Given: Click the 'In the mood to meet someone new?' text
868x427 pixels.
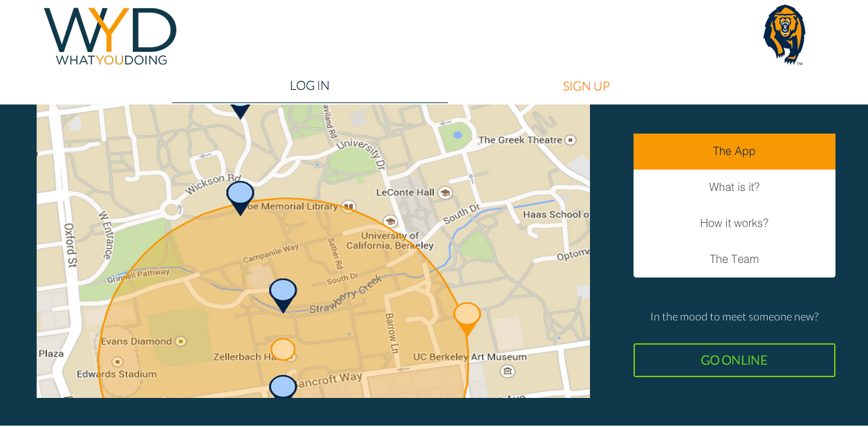Looking at the screenshot, I should [x=735, y=317].
